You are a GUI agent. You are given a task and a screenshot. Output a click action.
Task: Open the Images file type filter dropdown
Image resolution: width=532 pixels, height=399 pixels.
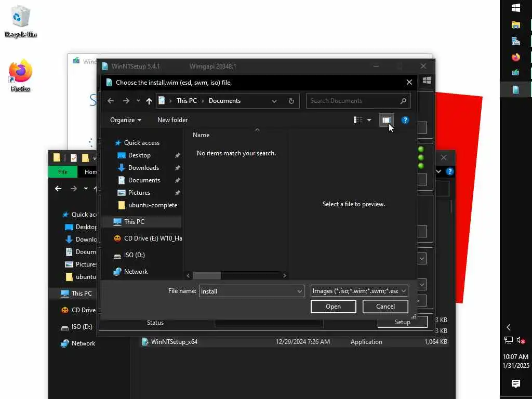click(359, 291)
